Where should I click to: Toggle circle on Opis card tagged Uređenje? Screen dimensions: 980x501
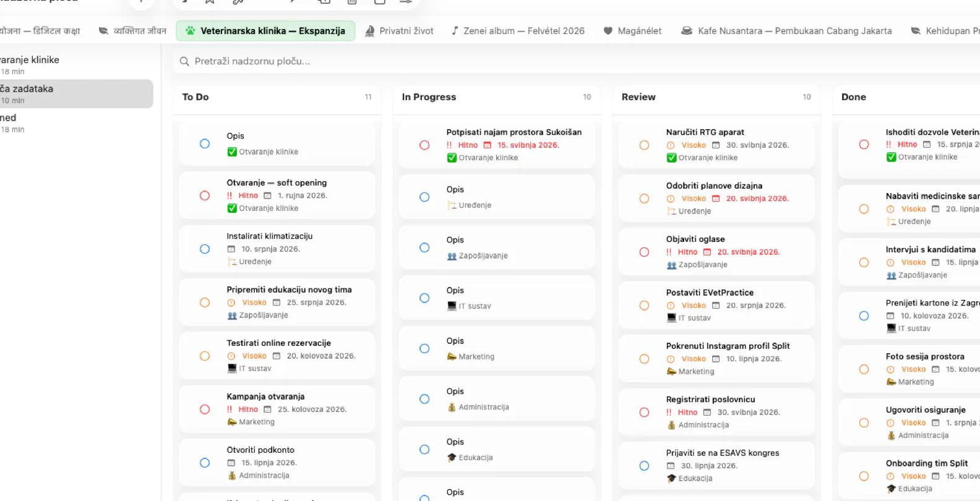tap(424, 197)
